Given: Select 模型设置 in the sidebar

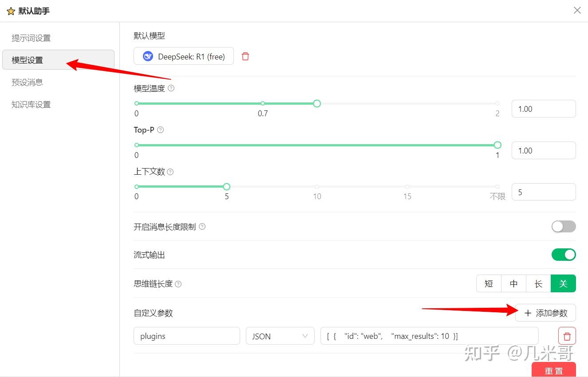Looking at the screenshot, I should tap(58, 60).
